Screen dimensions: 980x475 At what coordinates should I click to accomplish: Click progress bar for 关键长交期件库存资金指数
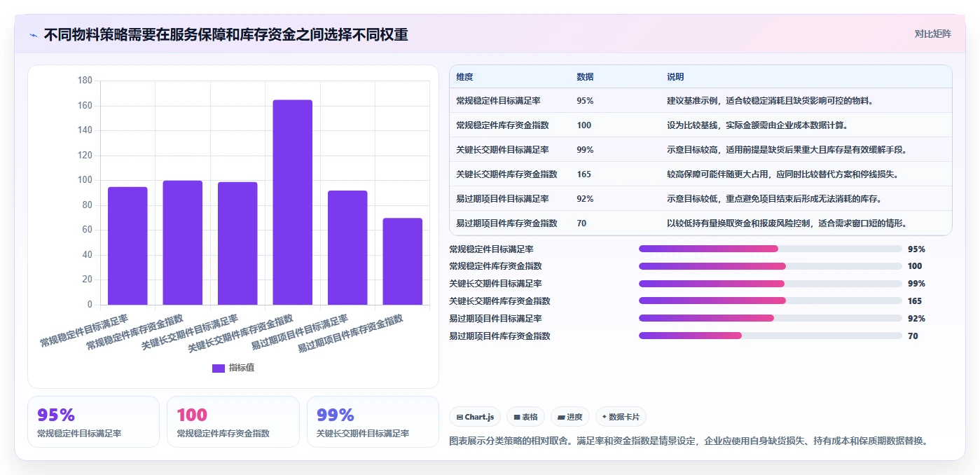(770, 301)
